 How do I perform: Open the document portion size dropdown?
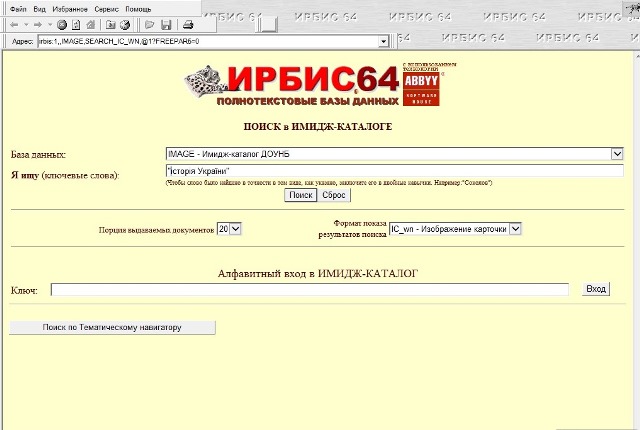point(229,229)
